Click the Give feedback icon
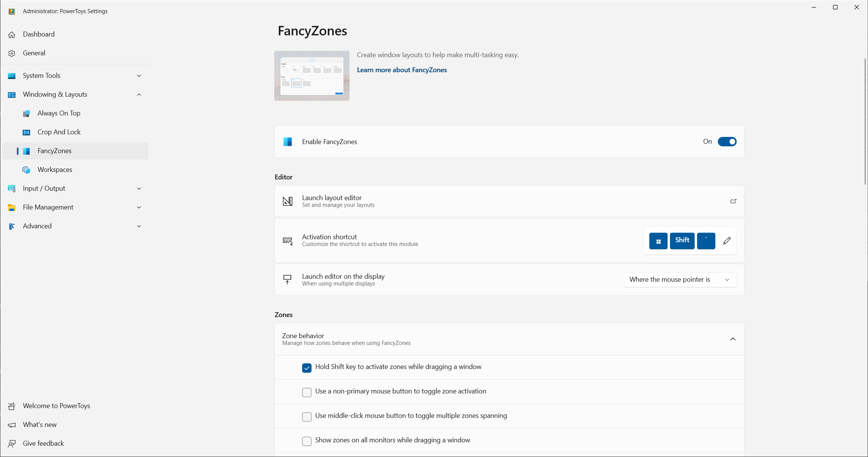868x457 pixels. click(12, 444)
